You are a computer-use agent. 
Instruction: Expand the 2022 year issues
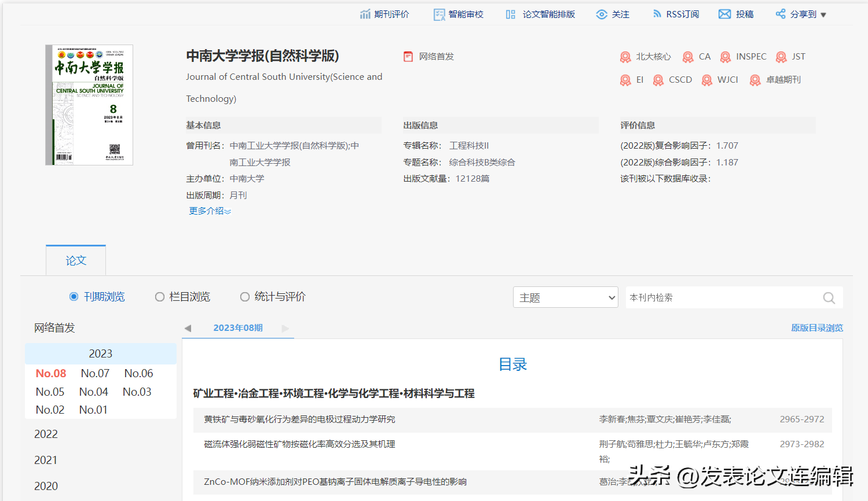tap(46, 434)
